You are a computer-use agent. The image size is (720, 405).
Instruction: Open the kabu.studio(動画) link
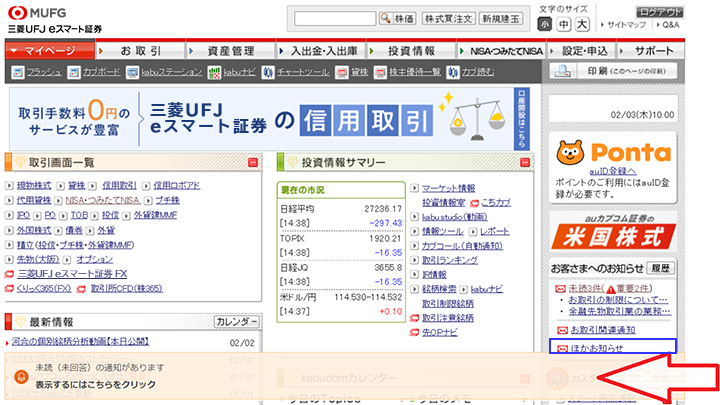[x=455, y=217]
